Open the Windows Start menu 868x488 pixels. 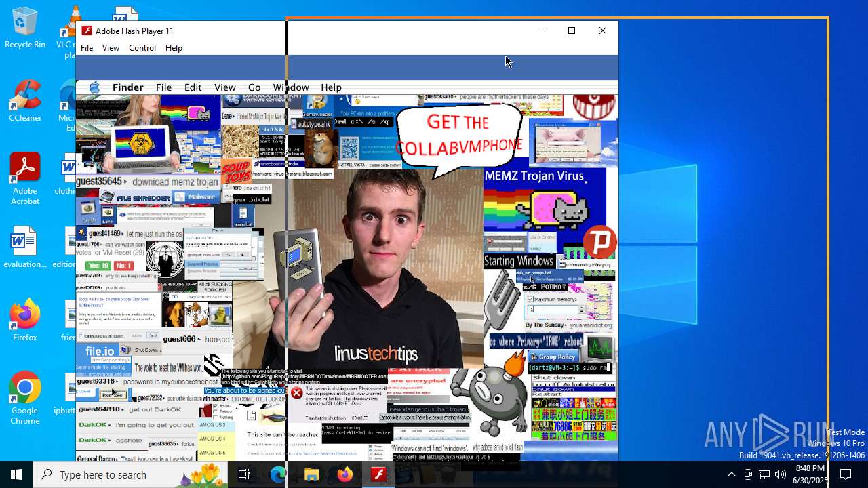tap(16, 474)
